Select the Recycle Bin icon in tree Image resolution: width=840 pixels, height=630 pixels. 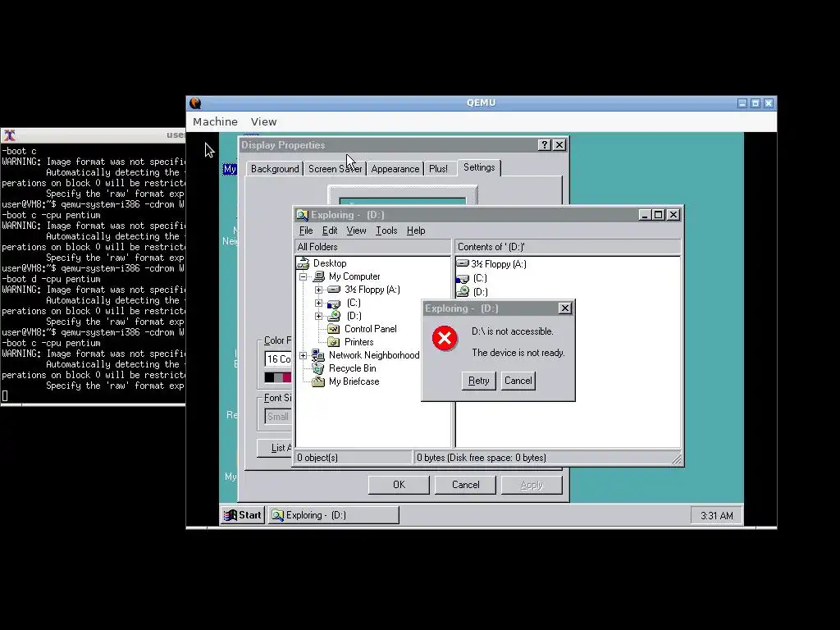[319, 368]
